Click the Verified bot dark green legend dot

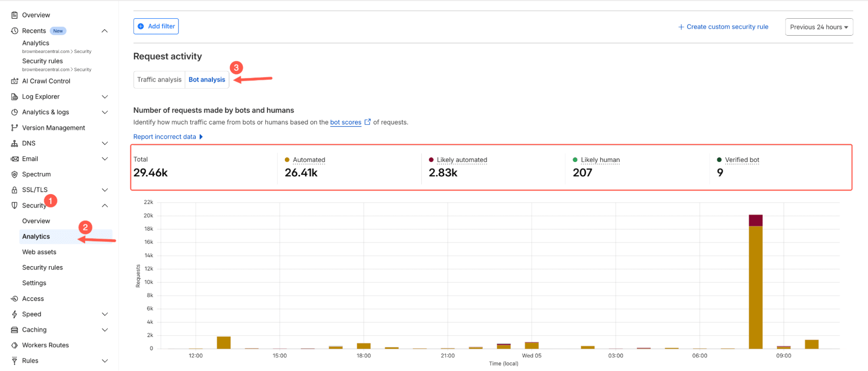(x=719, y=160)
